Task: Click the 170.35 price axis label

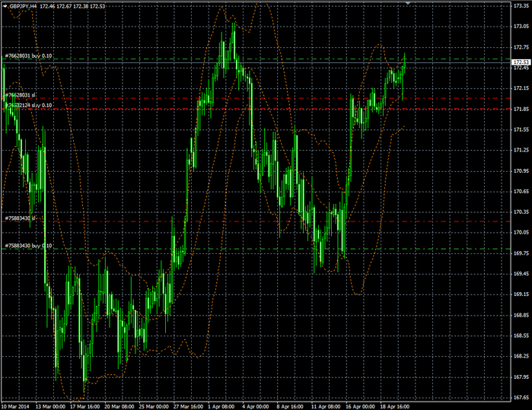Action: pos(521,212)
